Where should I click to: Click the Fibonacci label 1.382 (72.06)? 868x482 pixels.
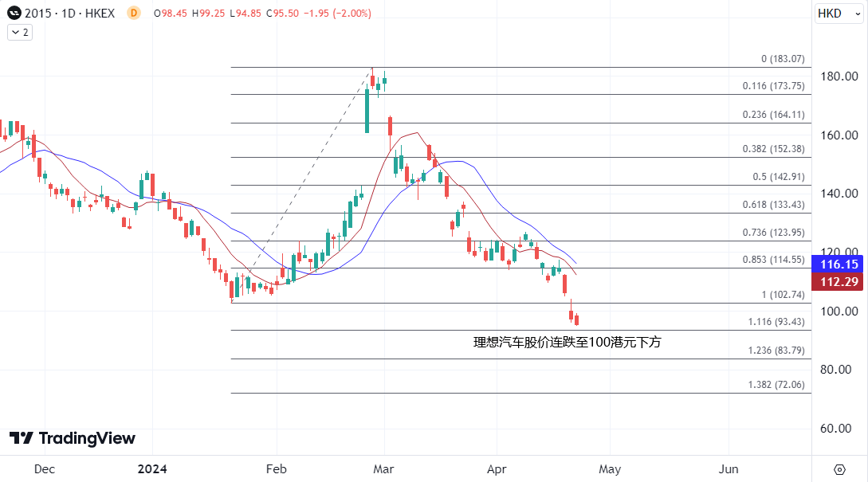[776, 385]
